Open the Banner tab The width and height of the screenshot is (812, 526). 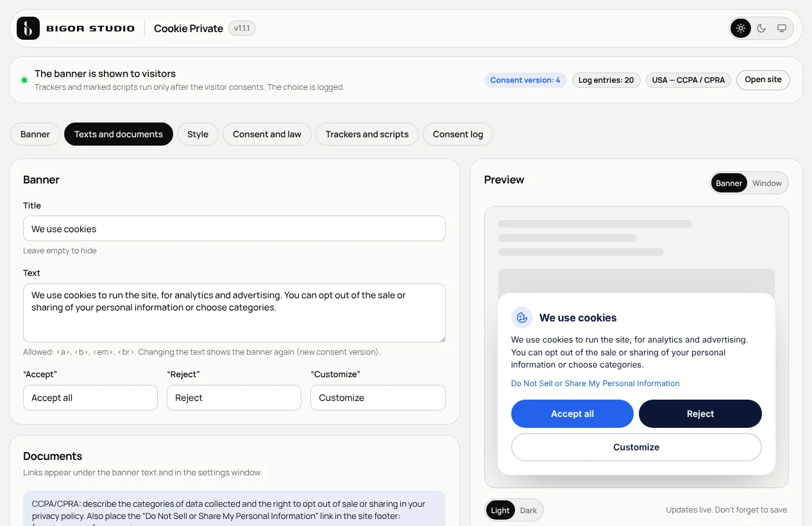click(35, 134)
